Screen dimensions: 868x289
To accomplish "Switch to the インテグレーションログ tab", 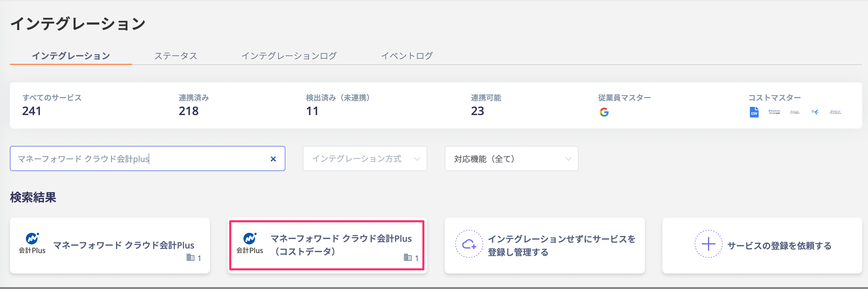I will pos(289,55).
